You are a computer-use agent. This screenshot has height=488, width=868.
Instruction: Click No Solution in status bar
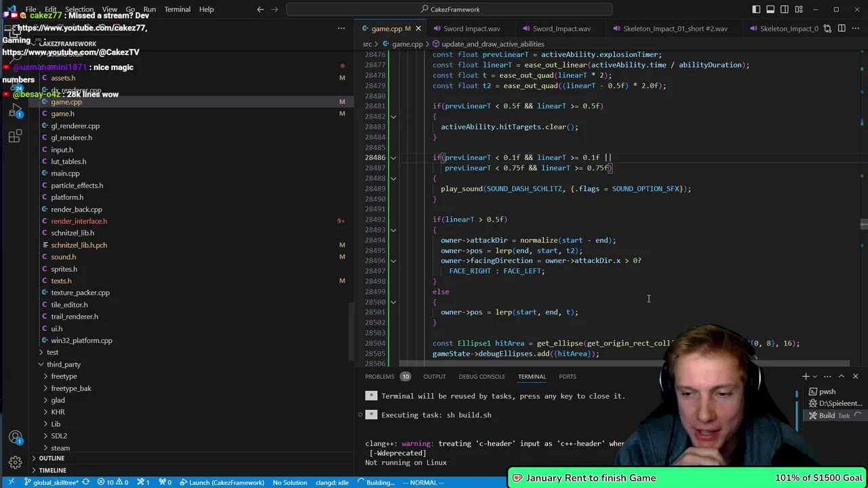tap(290, 483)
